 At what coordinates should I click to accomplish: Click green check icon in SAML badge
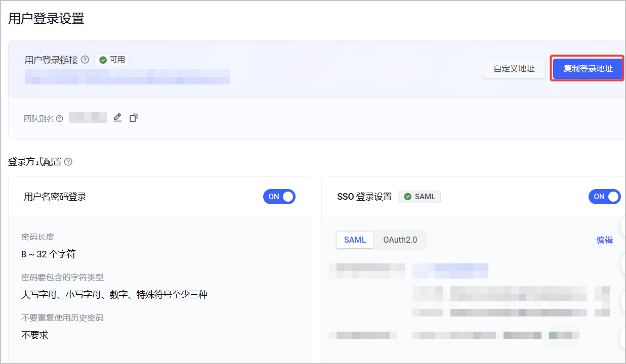408,197
